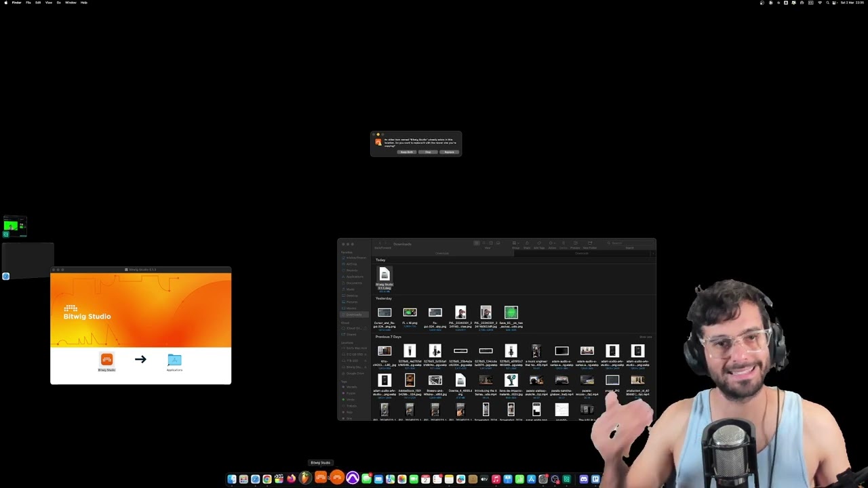Switch Finder to gallery view
Viewport: 868px width, 488px height.
pos(498,243)
